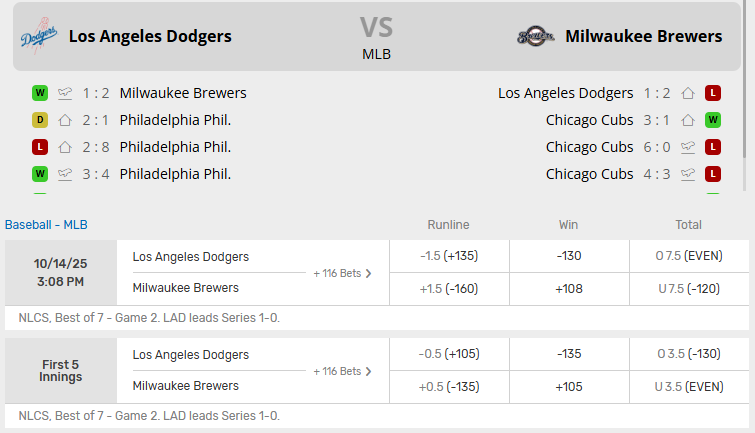Click away icon beside Chicago Cubs 6:0 result
Screen dimensions: 755x433
[x=688, y=147]
